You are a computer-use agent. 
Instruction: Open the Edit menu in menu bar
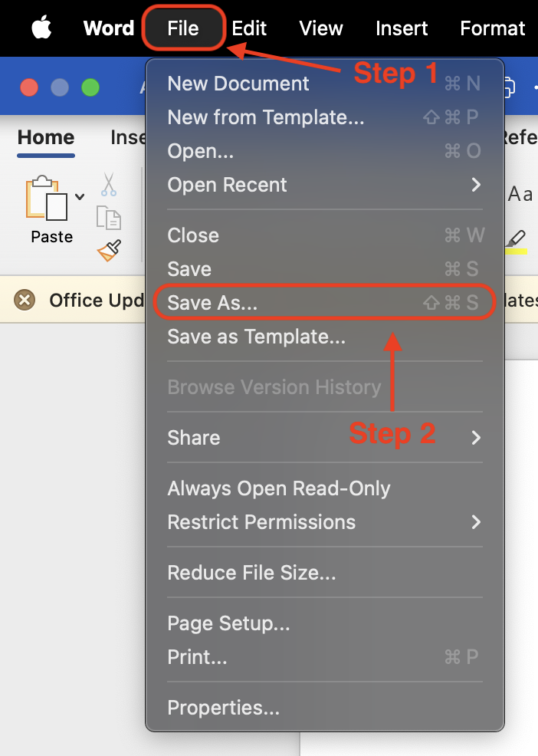coord(249,29)
